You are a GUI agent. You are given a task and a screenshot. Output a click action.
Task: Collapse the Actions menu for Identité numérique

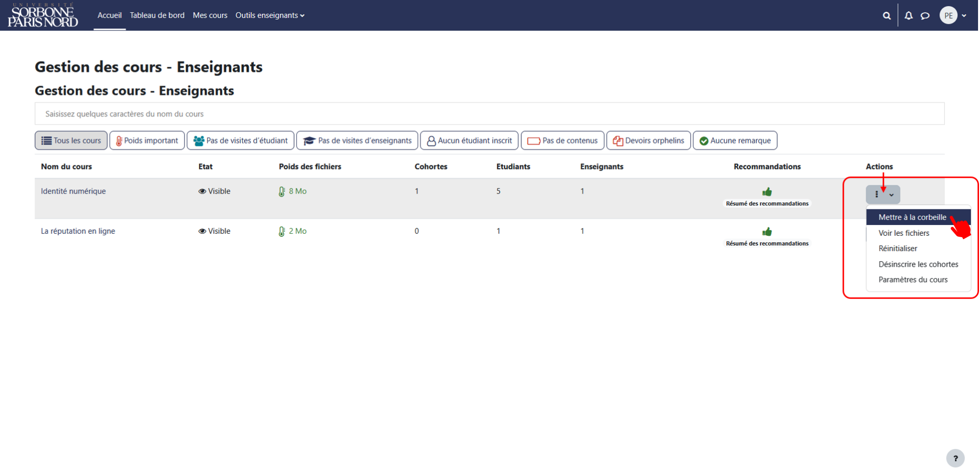click(884, 195)
